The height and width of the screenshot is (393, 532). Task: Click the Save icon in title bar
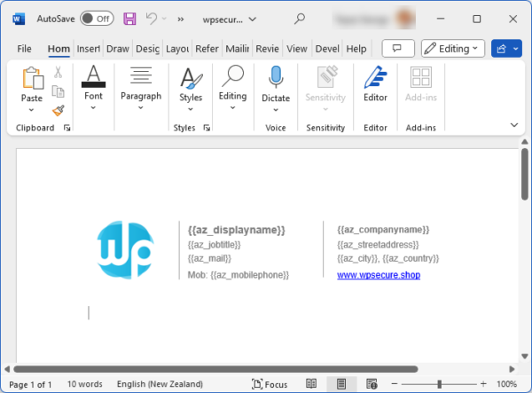click(x=129, y=18)
